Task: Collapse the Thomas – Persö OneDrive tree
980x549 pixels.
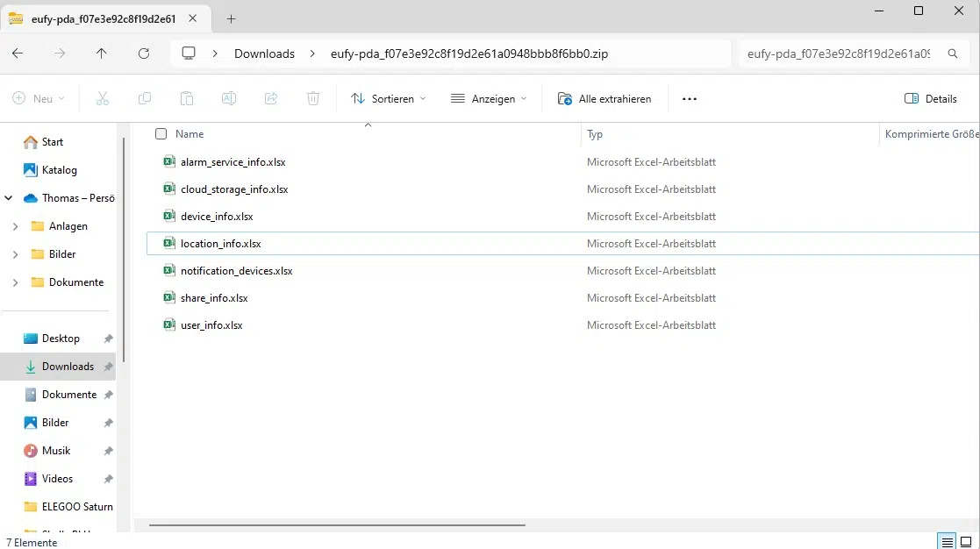Action: (9, 198)
